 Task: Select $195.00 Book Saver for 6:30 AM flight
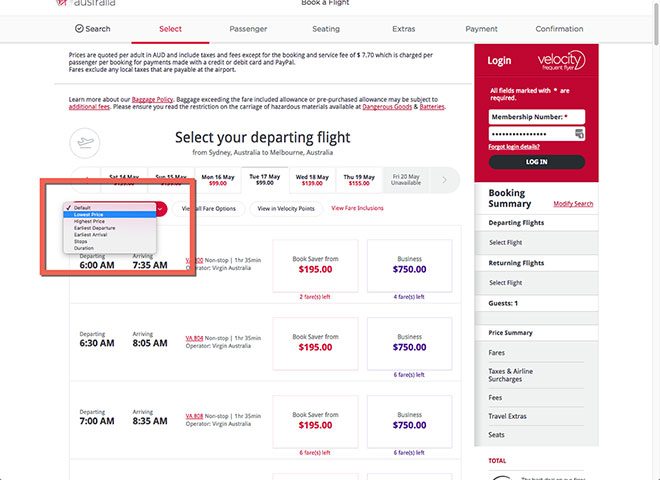pyautogui.click(x=315, y=344)
